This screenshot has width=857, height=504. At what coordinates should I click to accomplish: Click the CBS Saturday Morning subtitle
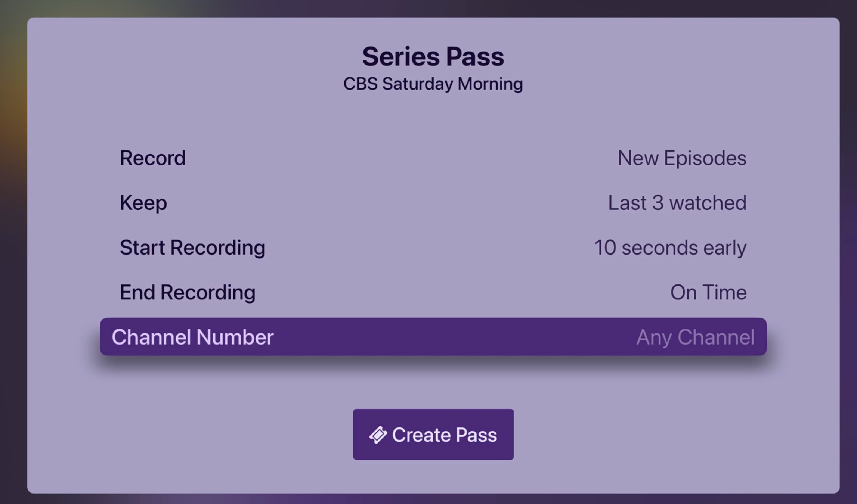pyautogui.click(x=433, y=84)
